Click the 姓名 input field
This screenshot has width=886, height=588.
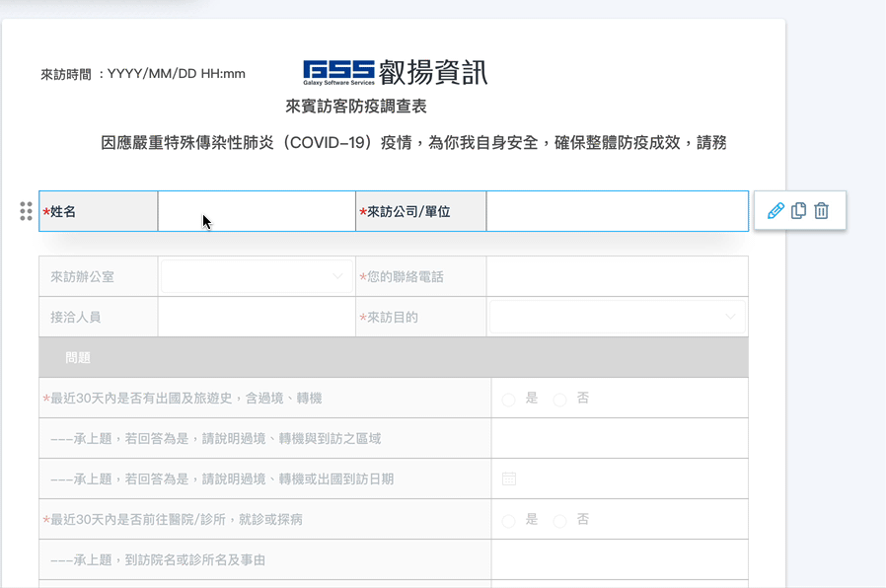point(257,211)
